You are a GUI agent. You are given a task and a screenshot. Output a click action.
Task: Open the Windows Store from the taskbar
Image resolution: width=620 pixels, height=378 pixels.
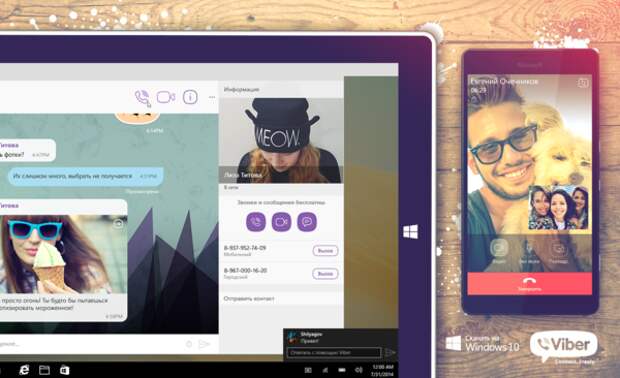pos(64,370)
